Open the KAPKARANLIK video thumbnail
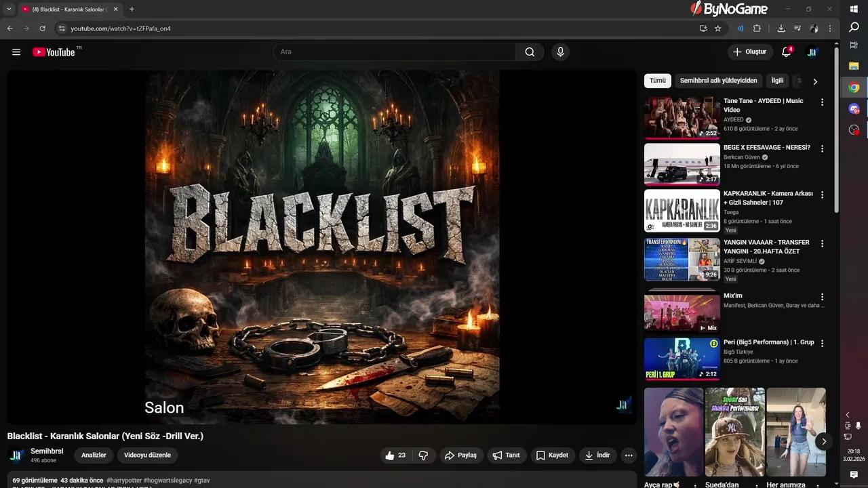The height and width of the screenshot is (488, 868). [682, 210]
